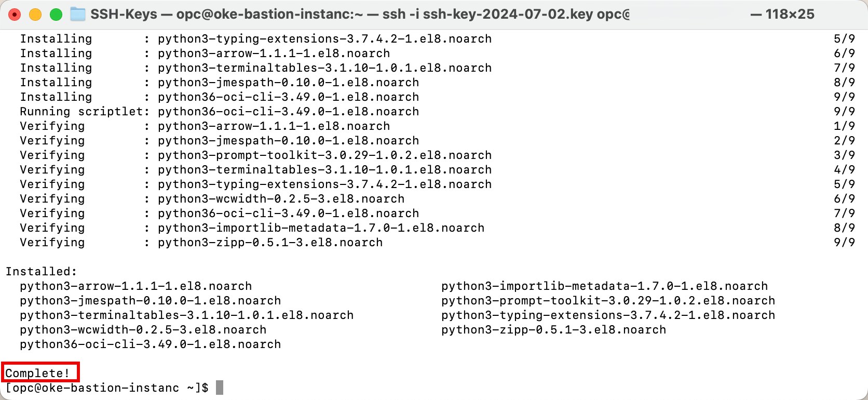Click the opc@oke-bastion-instanc shell prompt

point(107,388)
